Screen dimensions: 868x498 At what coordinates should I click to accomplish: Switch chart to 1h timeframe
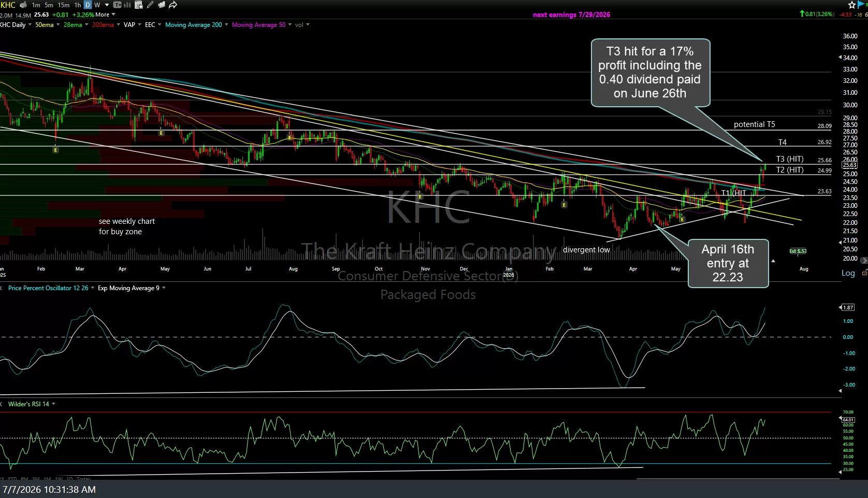(x=77, y=5)
